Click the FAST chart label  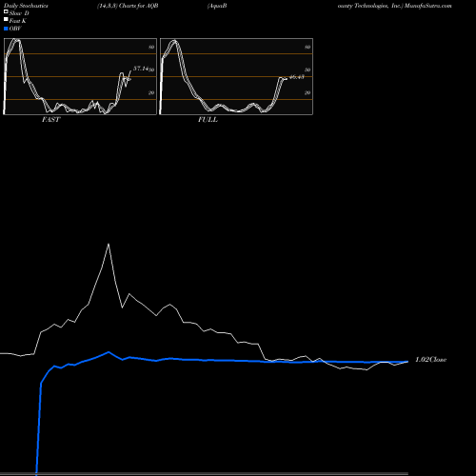pyautogui.click(x=50, y=120)
